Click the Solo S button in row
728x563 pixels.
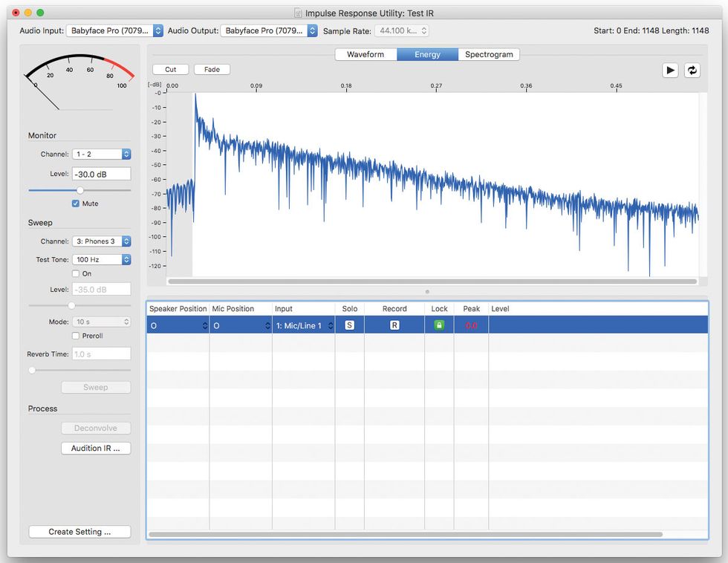pos(349,325)
